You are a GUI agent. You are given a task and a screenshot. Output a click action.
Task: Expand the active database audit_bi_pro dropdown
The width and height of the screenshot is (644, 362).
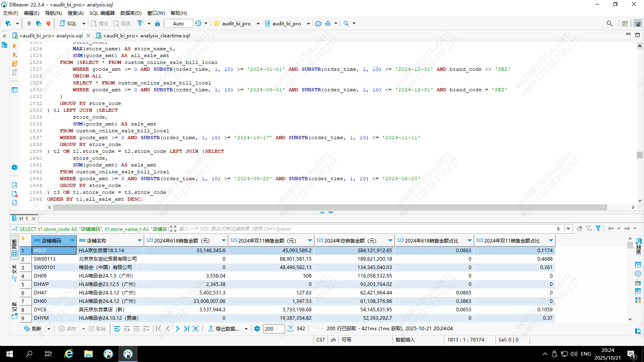point(308,23)
